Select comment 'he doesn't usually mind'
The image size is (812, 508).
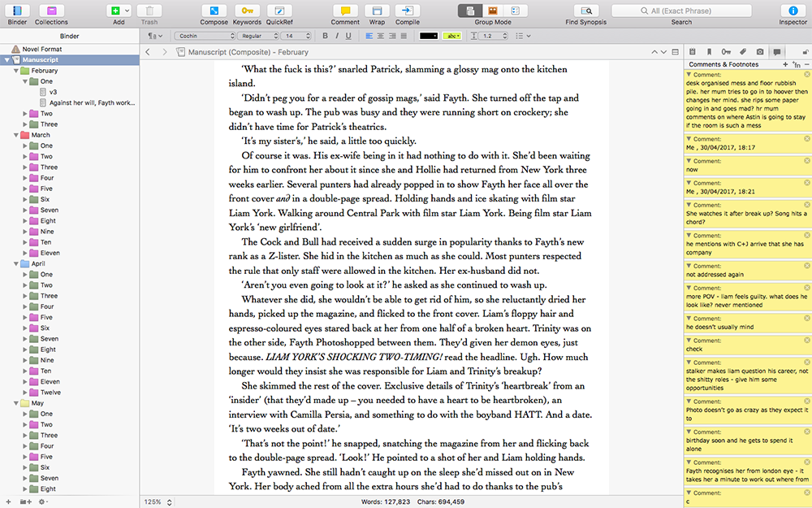(747, 323)
